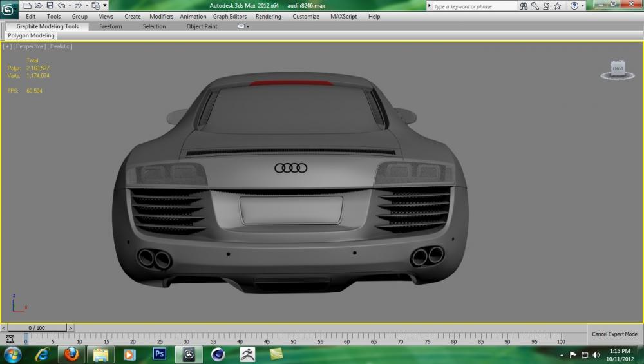Open the Windows Start button
644x364 pixels.
(12, 354)
